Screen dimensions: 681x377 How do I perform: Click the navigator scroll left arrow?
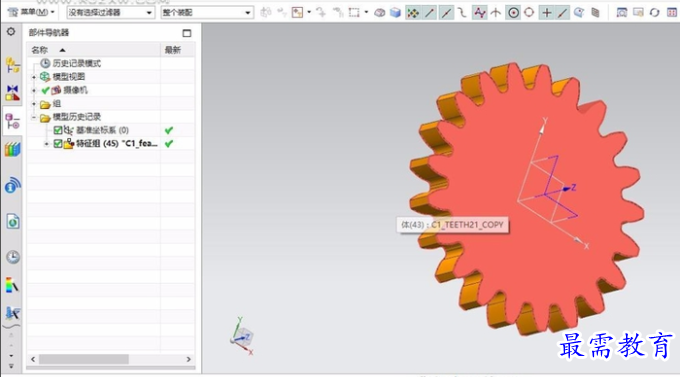tap(33, 359)
